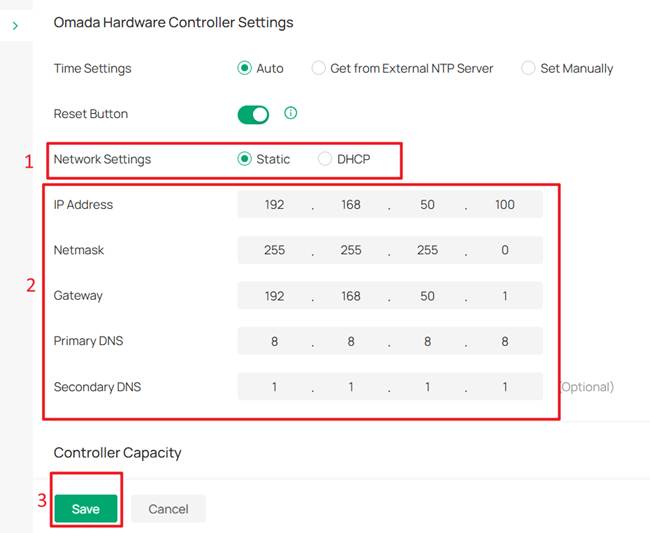Edit IP Address third octet 50
This screenshot has width=650, height=533.
coord(427,204)
